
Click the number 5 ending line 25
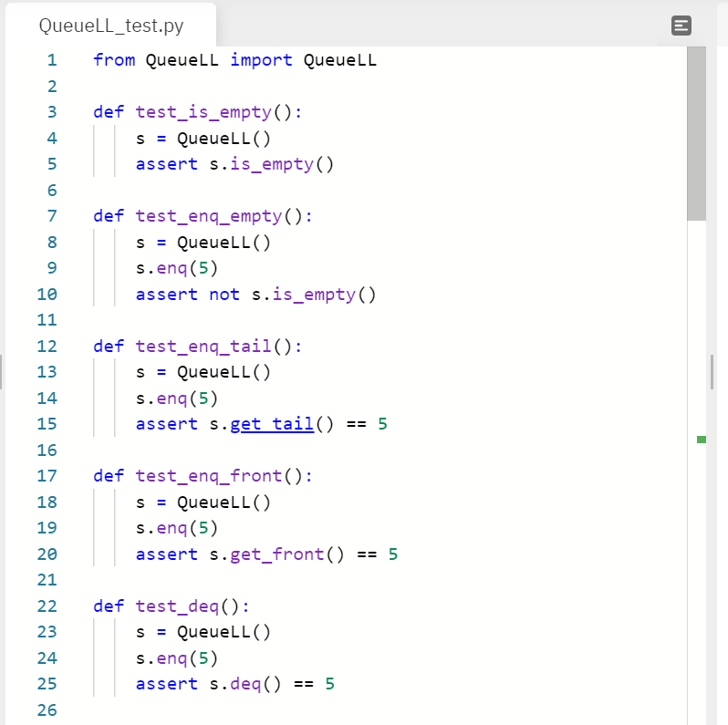tap(330, 684)
